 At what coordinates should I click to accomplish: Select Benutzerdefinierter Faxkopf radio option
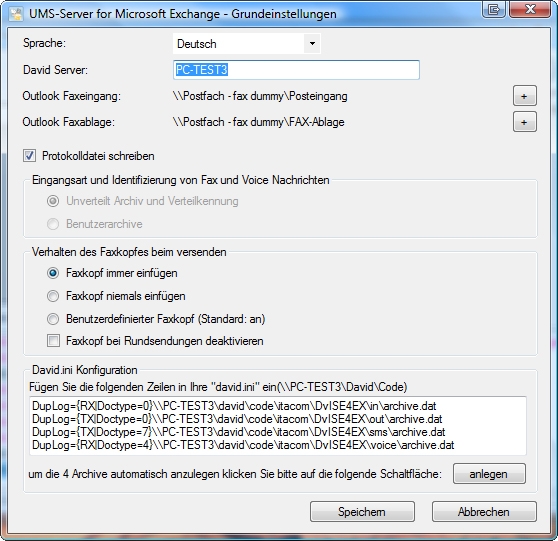53,319
